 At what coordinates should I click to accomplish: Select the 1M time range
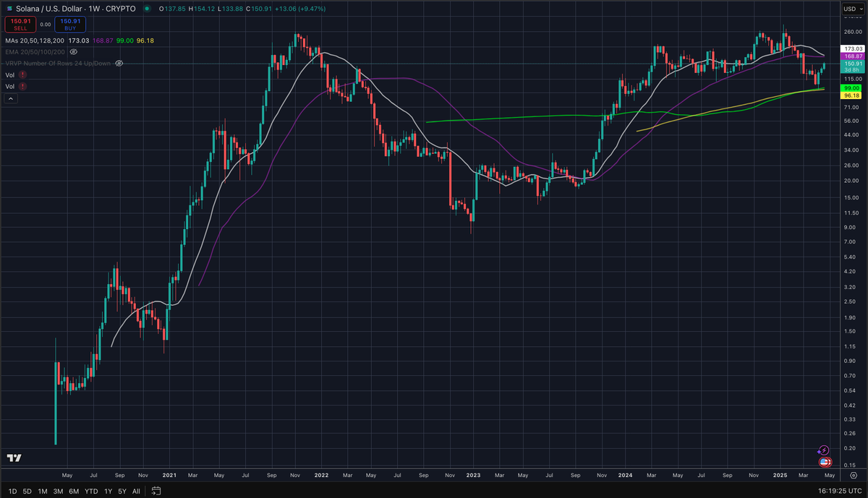tap(43, 491)
